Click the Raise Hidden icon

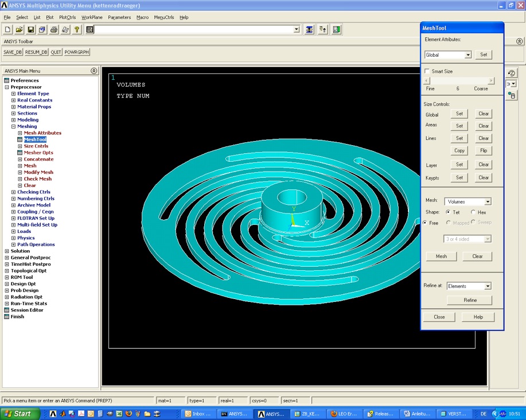[309, 29]
